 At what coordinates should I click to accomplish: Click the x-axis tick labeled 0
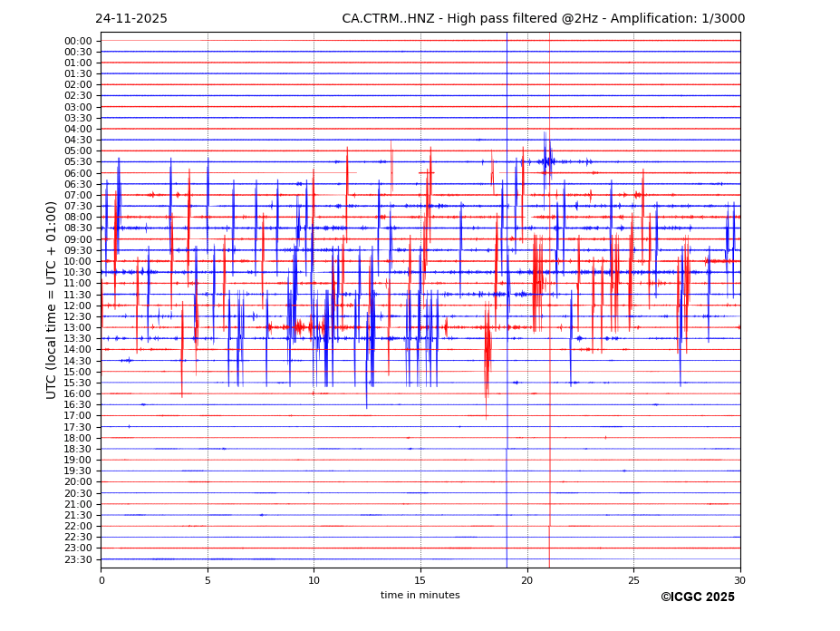point(101,580)
